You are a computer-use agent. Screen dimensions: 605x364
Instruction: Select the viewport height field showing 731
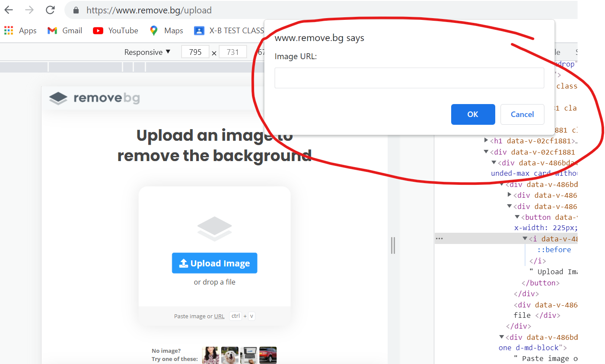[x=232, y=52]
